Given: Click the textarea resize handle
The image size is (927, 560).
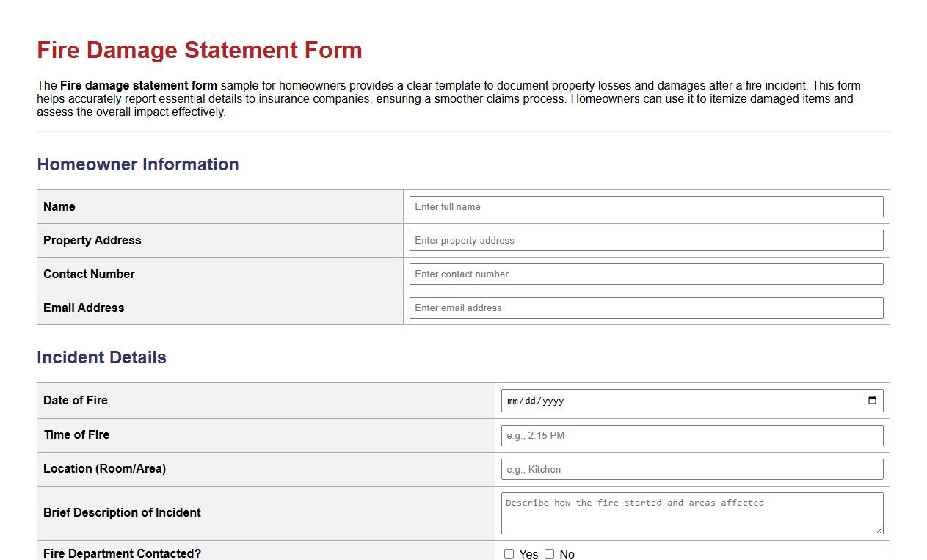Looking at the screenshot, I should tap(879, 530).
